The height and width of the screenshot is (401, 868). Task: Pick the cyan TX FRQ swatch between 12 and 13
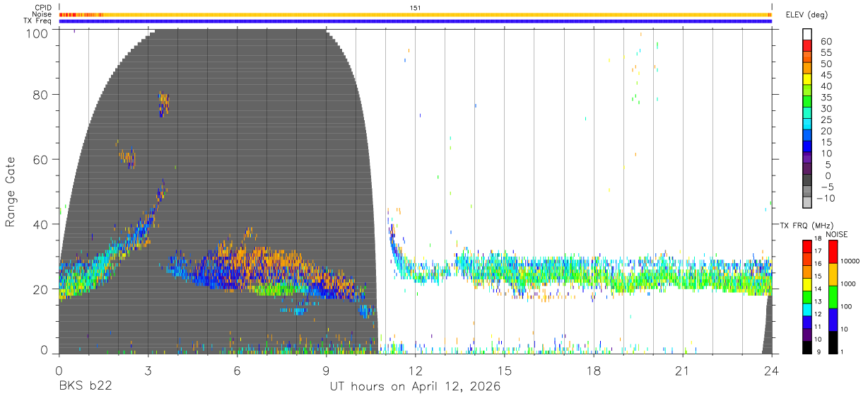[807, 308]
